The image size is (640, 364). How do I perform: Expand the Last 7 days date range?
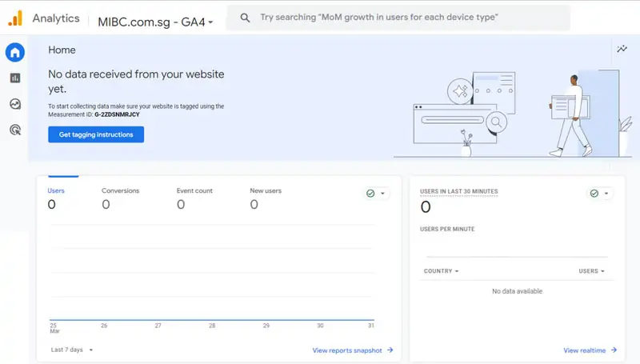(x=72, y=350)
